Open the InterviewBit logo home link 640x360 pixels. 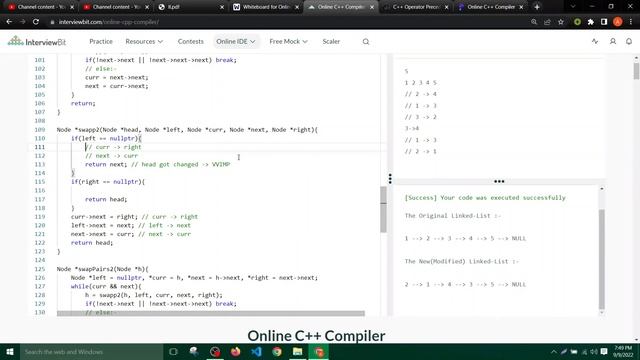click(x=37, y=41)
